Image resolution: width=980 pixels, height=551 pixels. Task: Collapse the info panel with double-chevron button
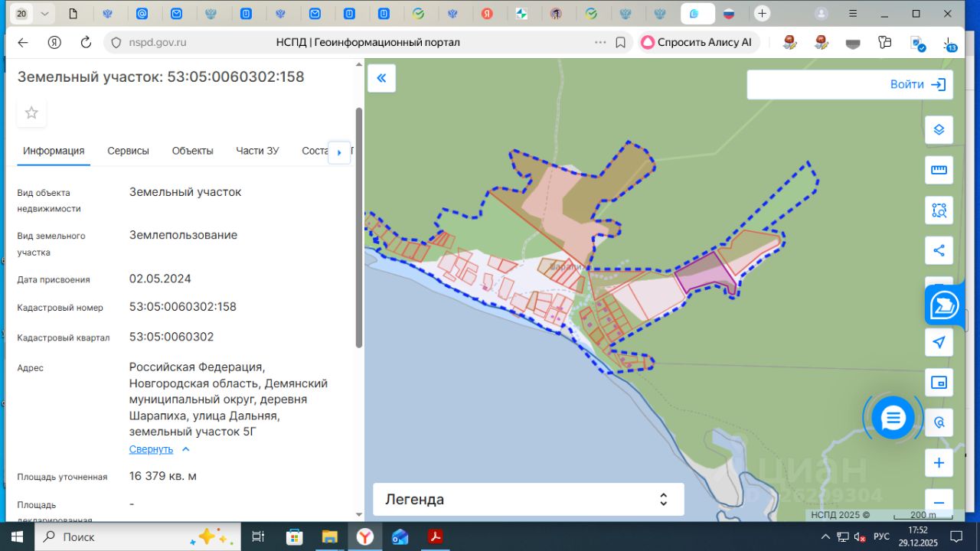(381, 78)
